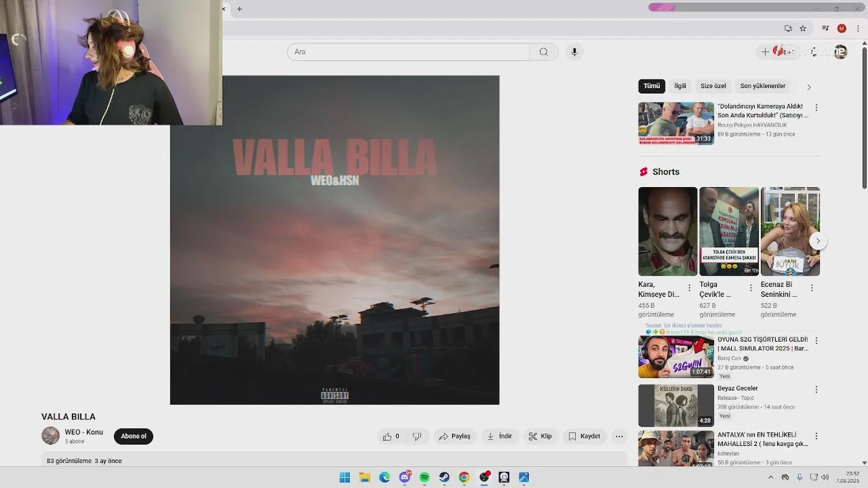Click the İndir download button
868x488 pixels.
point(499,436)
